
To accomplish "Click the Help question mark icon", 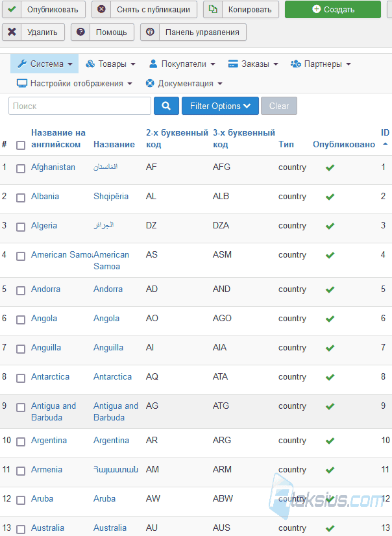I will (80, 32).
